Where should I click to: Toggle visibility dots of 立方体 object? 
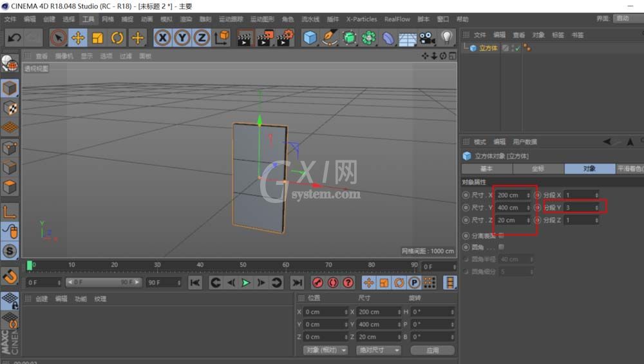click(512, 48)
